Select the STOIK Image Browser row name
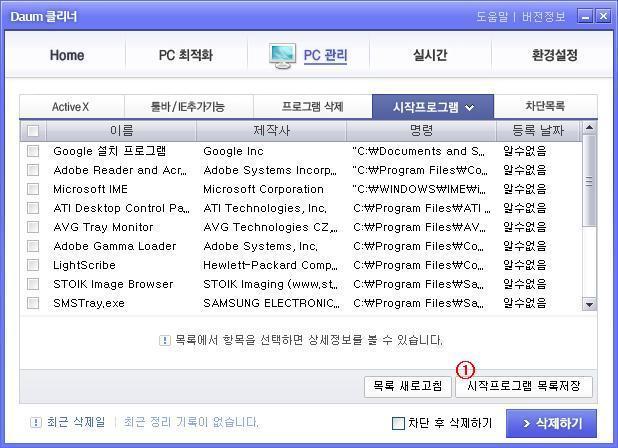 click(113, 284)
